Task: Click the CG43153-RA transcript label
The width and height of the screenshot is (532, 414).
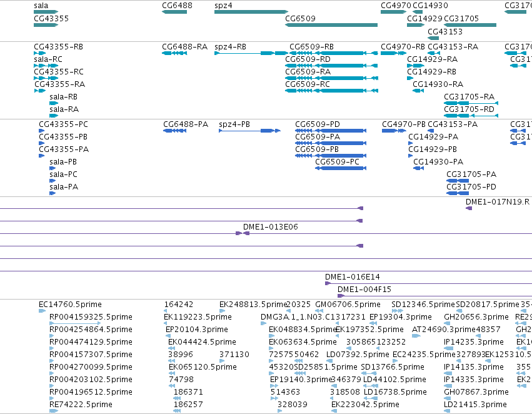Action: (x=453, y=46)
